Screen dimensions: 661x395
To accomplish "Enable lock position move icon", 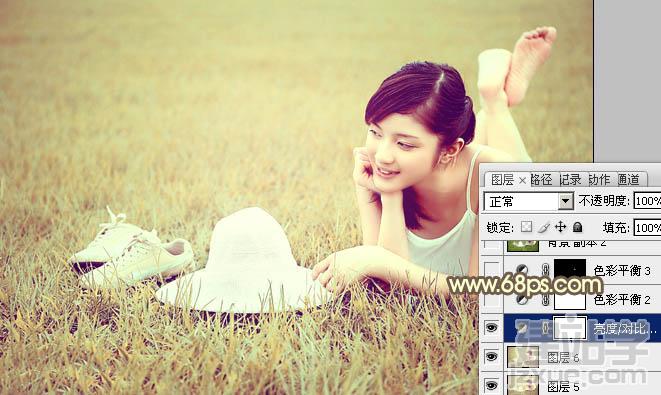I will pyautogui.click(x=560, y=227).
